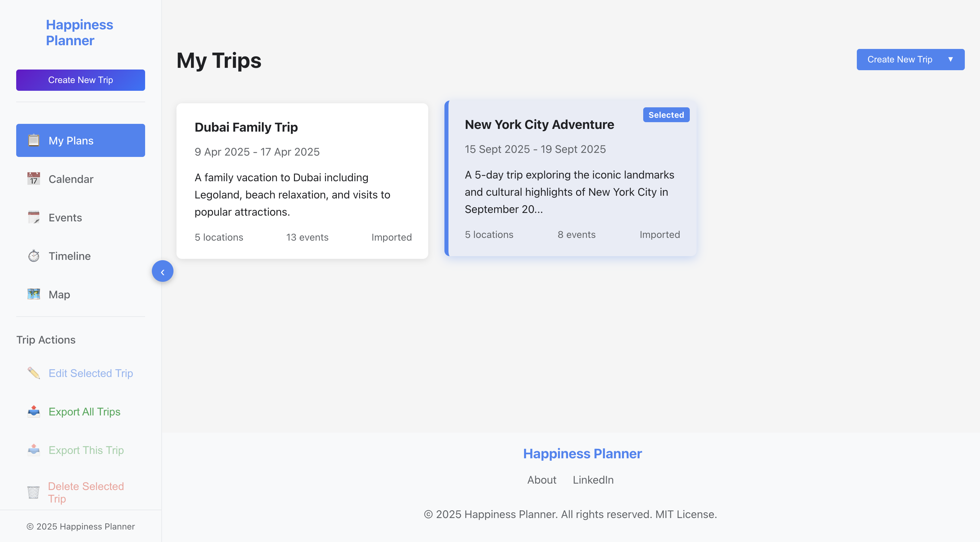The height and width of the screenshot is (542, 980).
Task: Open the dropdown arrow next to Create New Trip
Action: point(950,59)
